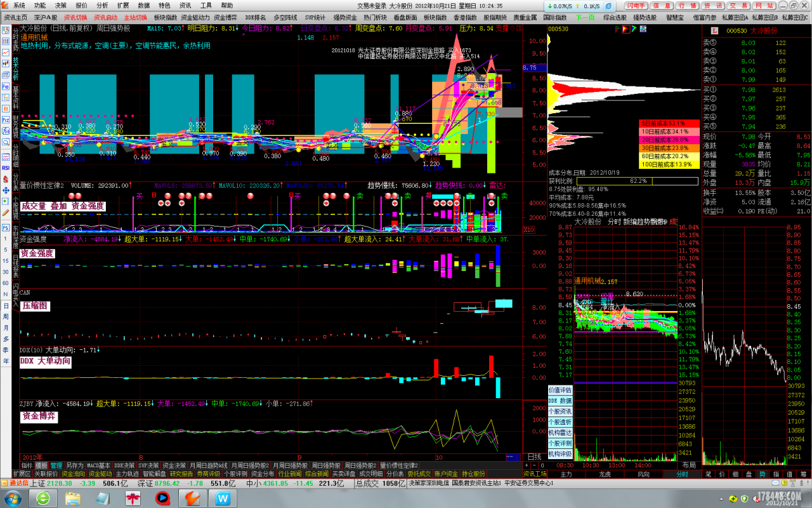The image size is (812, 508).
Task: Click the 网站 button at top right
Action: [764, 5]
